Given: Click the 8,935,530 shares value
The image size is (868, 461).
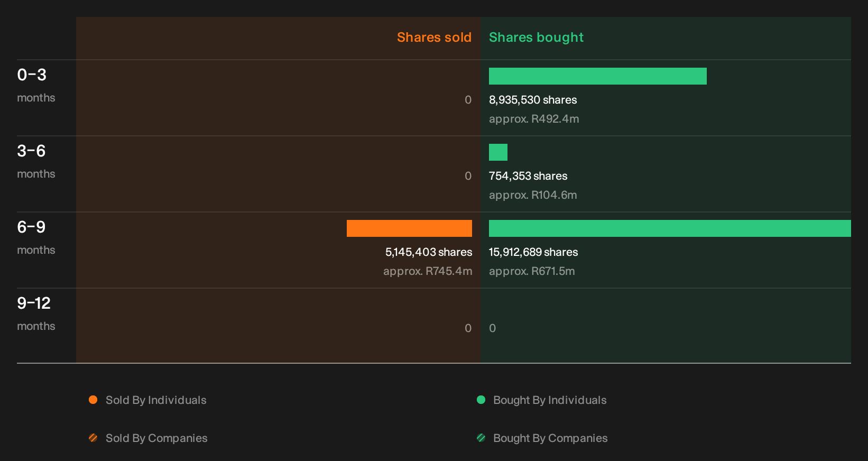Looking at the screenshot, I should click(x=533, y=100).
